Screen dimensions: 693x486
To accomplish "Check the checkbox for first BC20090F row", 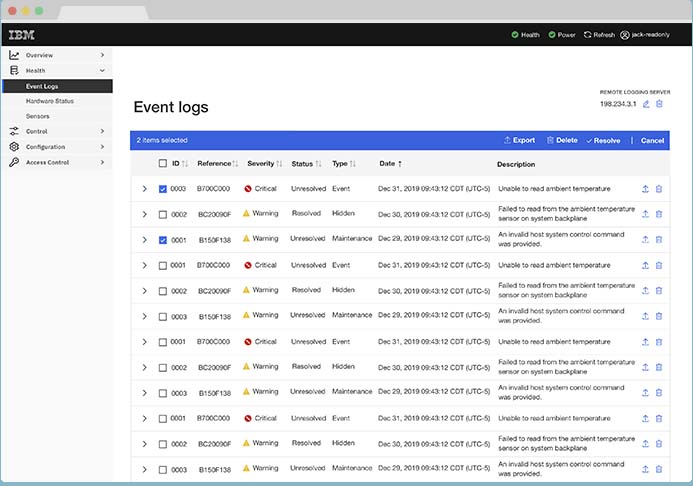I will click(163, 214).
